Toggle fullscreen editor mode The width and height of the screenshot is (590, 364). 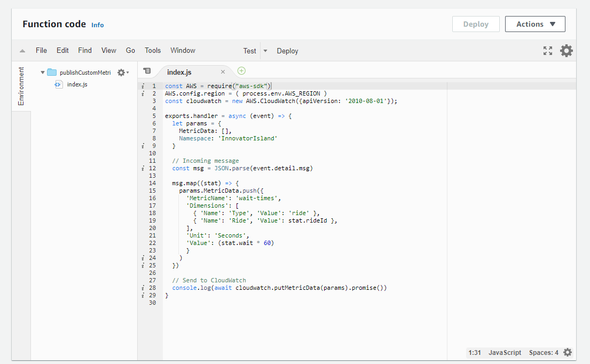click(x=548, y=51)
